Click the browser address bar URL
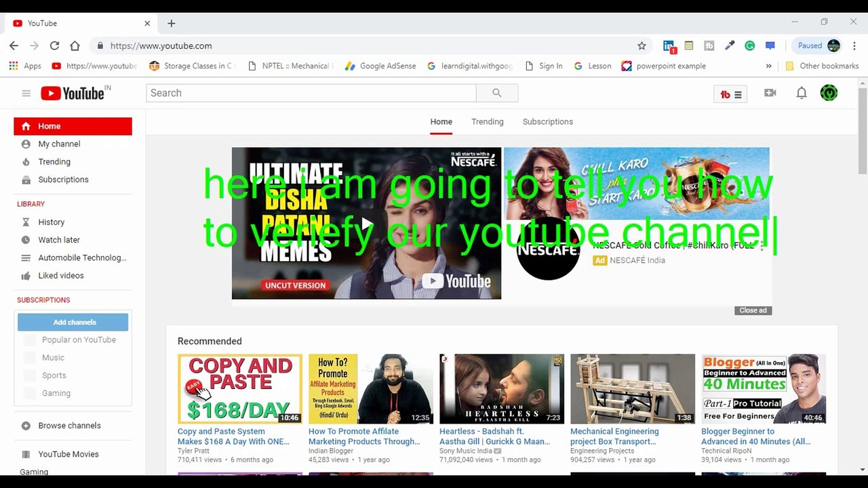This screenshot has width=868, height=488. [161, 45]
